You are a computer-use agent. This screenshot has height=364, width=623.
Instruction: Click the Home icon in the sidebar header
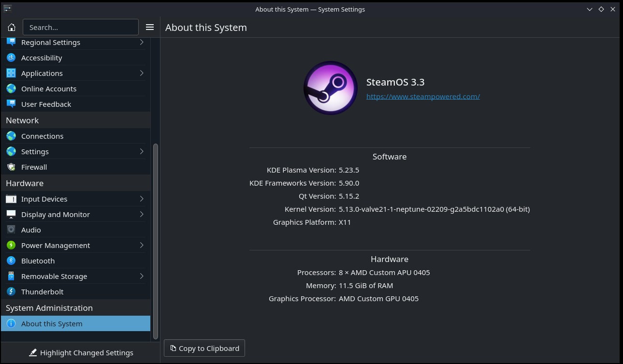point(12,27)
